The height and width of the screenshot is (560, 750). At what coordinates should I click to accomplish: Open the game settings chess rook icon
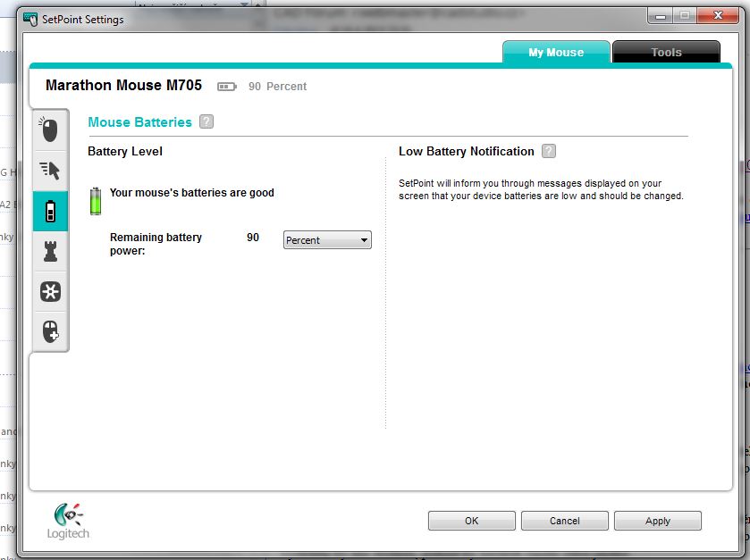tap(50, 251)
